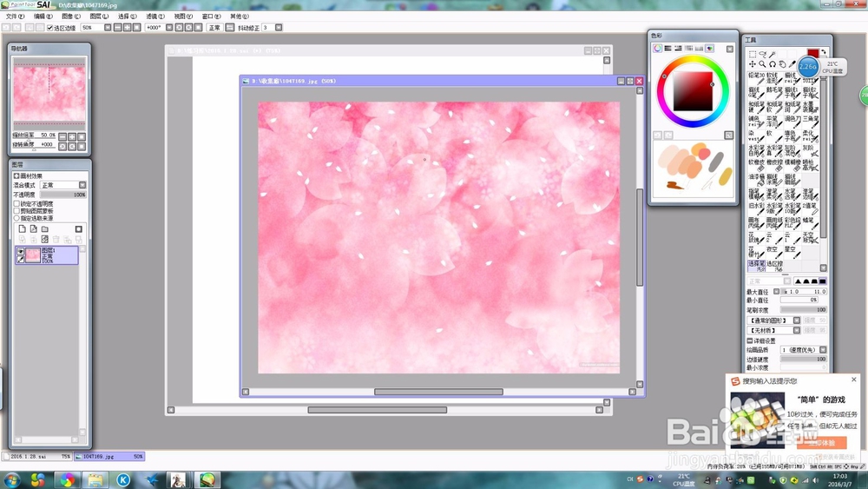This screenshot has width=868, height=489.
Task: Enable 剪贴图层蒙板 clipping mask checkbox
Action: (x=16, y=210)
